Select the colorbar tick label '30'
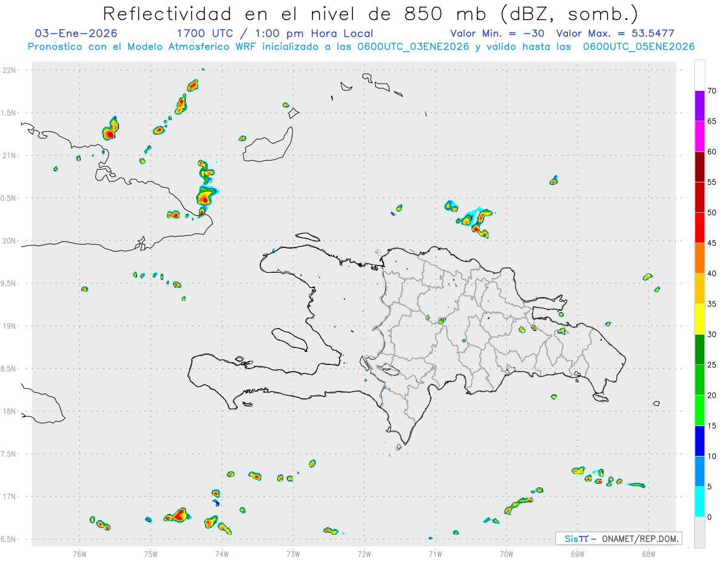Screen dimensions: 728x562 coord(712,335)
